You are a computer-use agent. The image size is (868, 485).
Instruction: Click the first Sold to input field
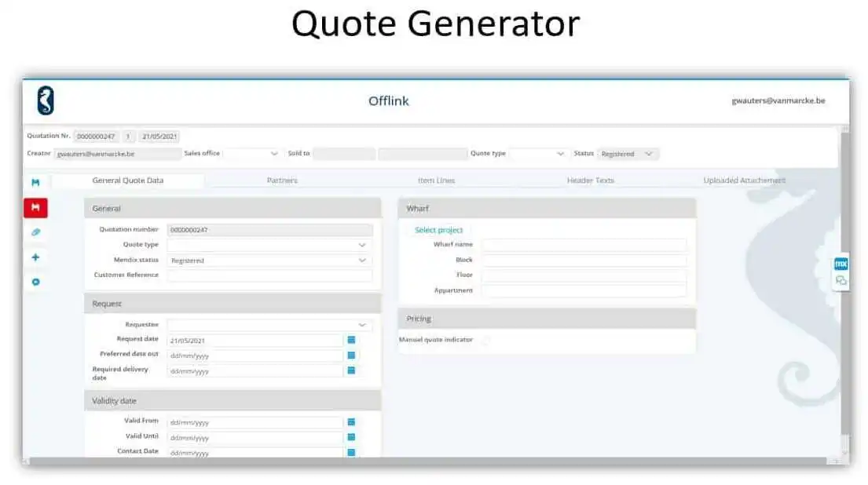click(x=344, y=154)
